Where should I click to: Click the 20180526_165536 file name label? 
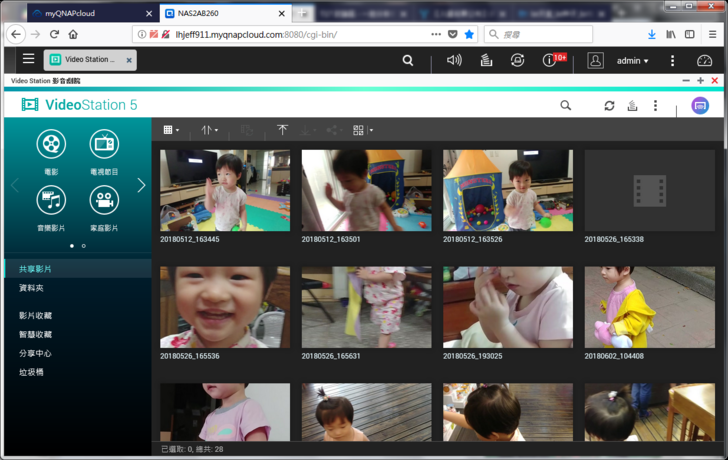190,356
